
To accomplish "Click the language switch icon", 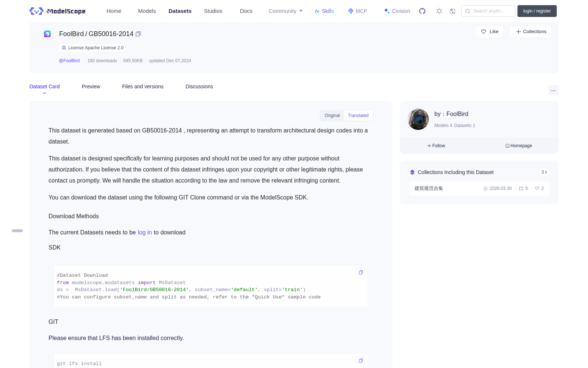I will tap(453, 11).
